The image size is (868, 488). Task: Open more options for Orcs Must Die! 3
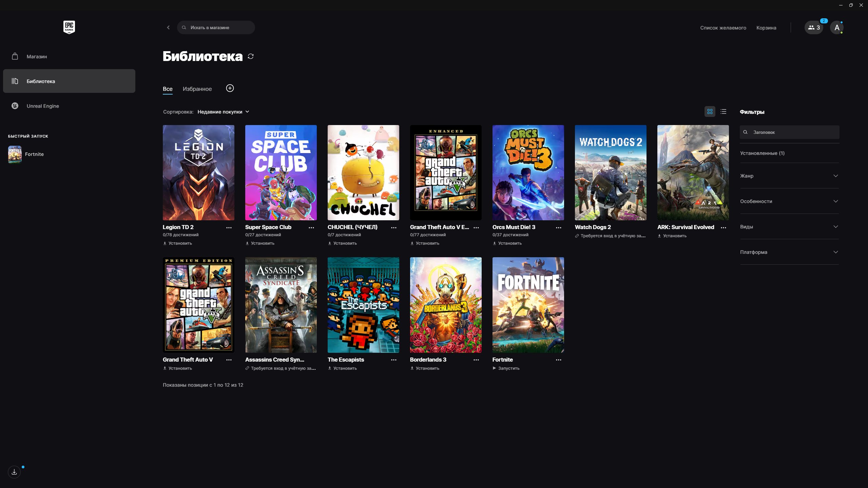click(x=559, y=228)
